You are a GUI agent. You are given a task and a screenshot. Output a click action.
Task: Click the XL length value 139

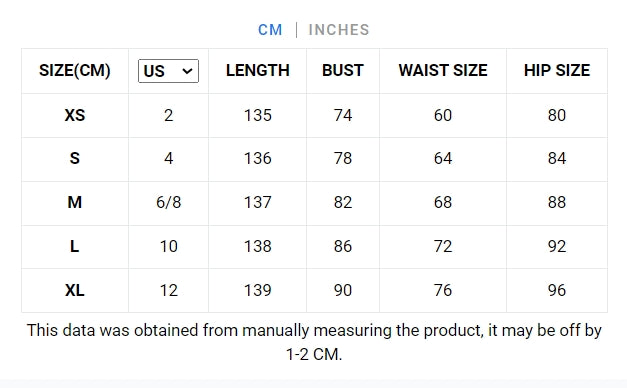[x=258, y=290]
